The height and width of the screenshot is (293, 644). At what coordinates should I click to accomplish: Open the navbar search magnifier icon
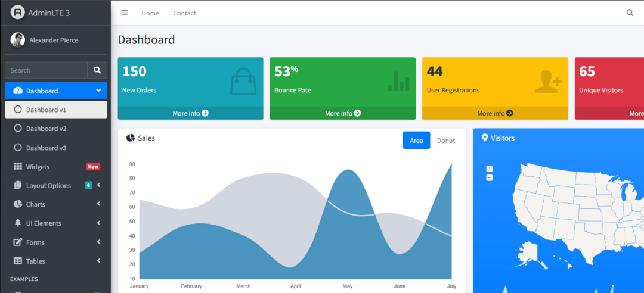630,13
